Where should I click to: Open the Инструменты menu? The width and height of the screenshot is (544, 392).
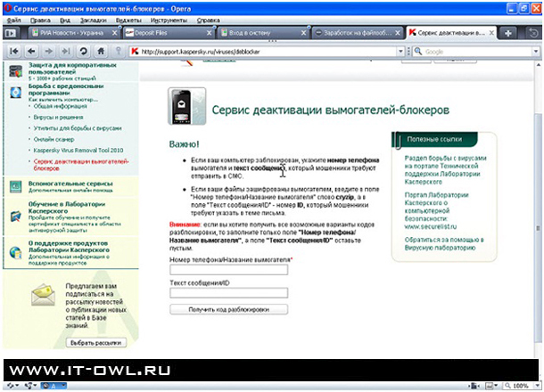pyautogui.click(x=169, y=20)
